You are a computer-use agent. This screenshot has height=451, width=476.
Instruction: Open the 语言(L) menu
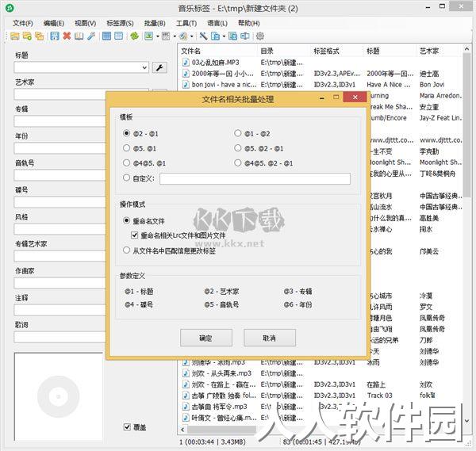(217, 23)
